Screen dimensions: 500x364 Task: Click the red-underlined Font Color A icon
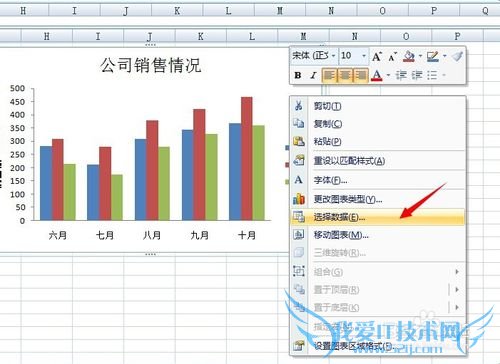377,75
